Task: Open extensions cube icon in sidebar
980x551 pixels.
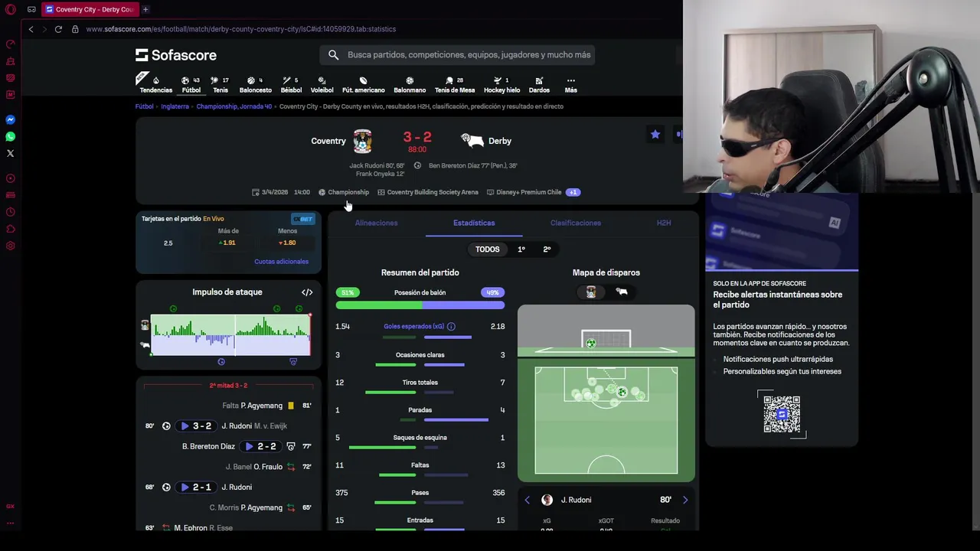Action: pyautogui.click(x=10, y=229)
